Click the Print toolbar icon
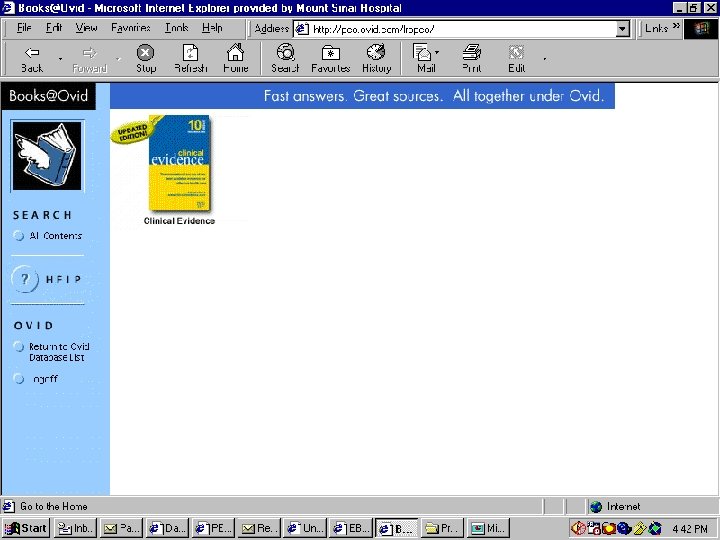The image size is (720, 540). coord(472,53)
